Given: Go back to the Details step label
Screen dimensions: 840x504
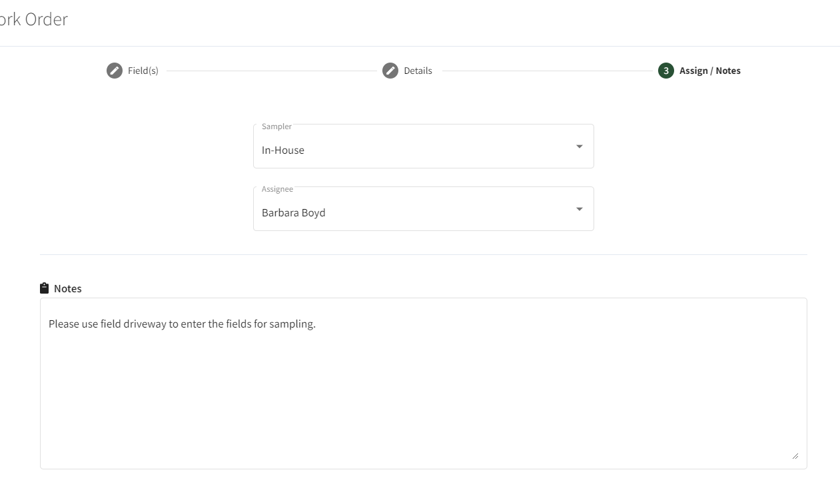Looking at the screenshot, I should point(418,71).
